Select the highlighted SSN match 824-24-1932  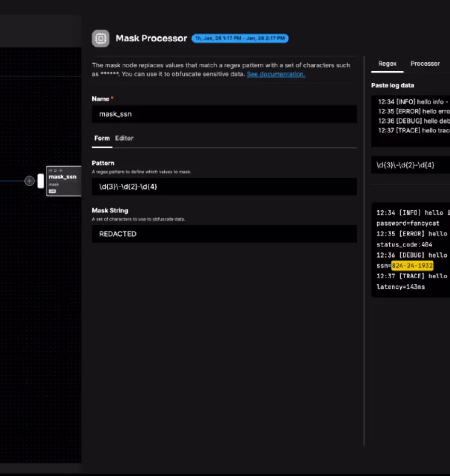pyautogui.click(x=412, y=266)
